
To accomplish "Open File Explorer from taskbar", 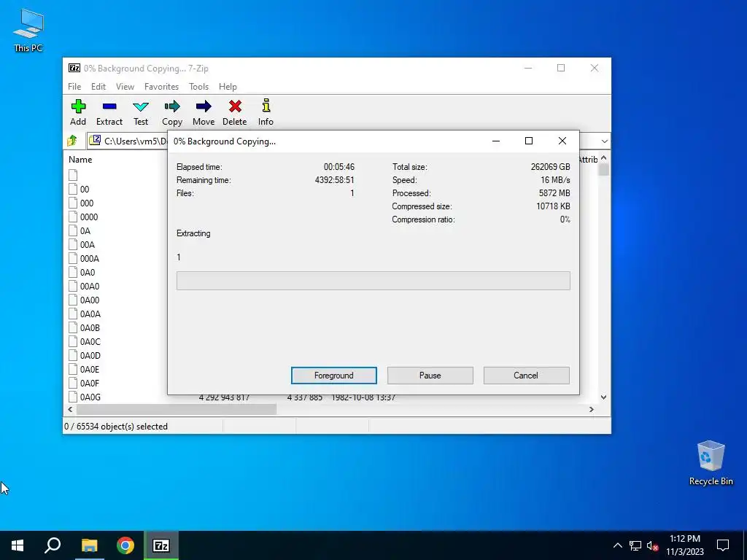I will coord(89,545).
